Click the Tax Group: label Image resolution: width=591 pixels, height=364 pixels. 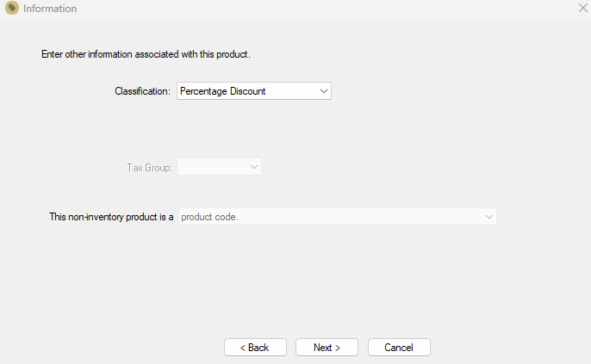click(150, 168)
